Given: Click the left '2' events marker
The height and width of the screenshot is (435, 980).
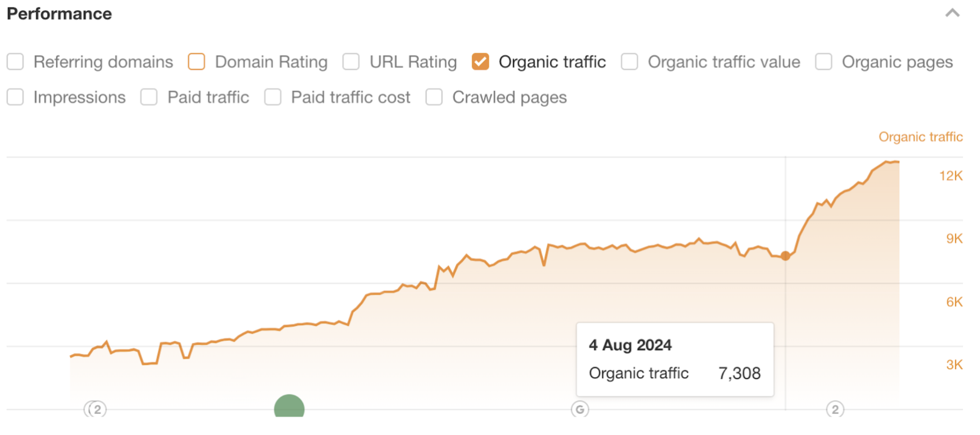Looking at the screenshot, I should click(97, 409).
